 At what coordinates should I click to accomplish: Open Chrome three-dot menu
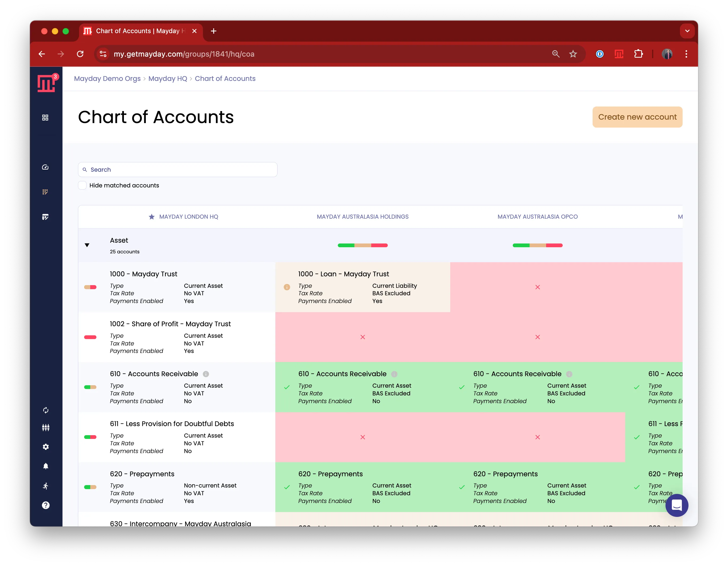(x=686, y=54)
